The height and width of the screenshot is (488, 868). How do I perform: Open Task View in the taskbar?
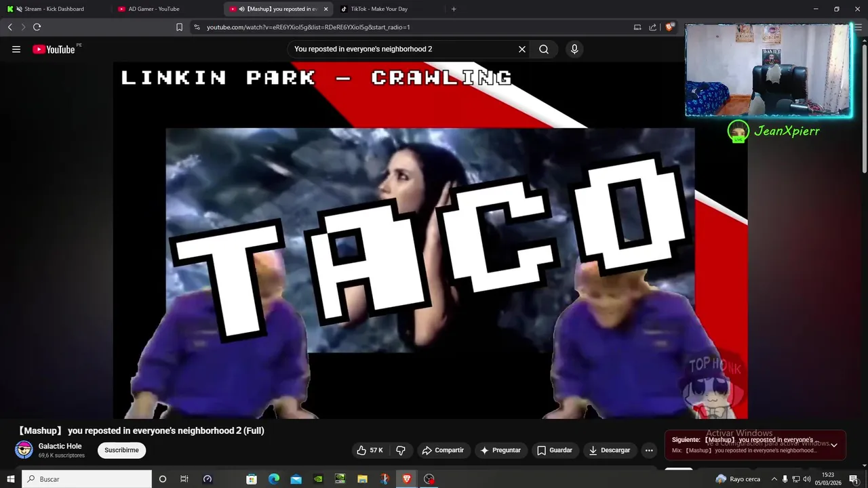click(184, 479)
